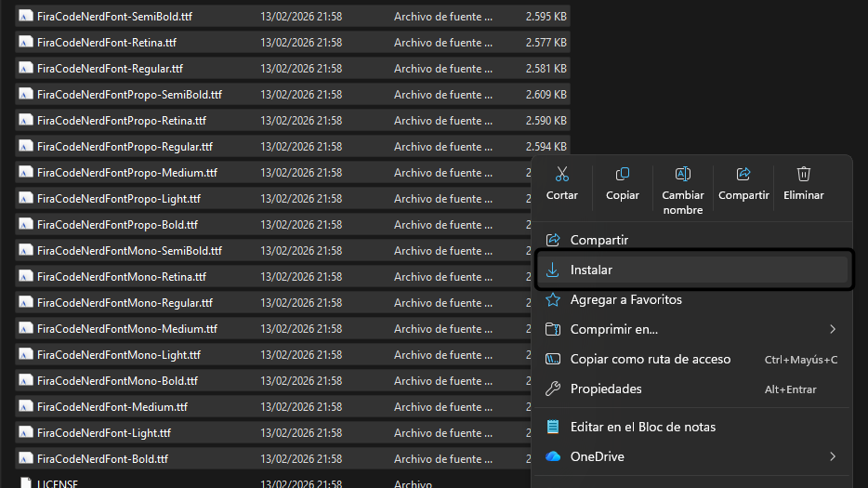Select file name FiraCodeNerdFont-Retina.ttf
868x488 pixels.
107,43
